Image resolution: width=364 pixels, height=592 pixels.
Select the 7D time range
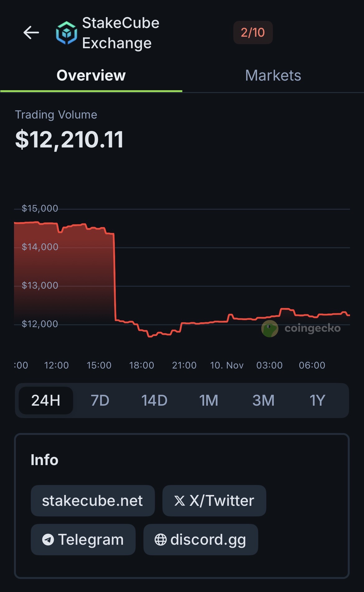[100, 400]
